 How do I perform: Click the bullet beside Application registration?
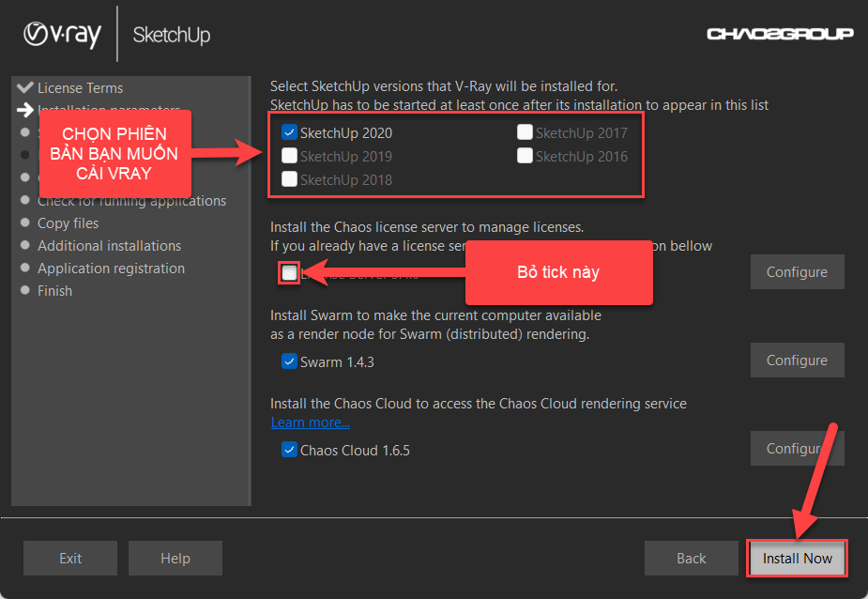[25, 267]
